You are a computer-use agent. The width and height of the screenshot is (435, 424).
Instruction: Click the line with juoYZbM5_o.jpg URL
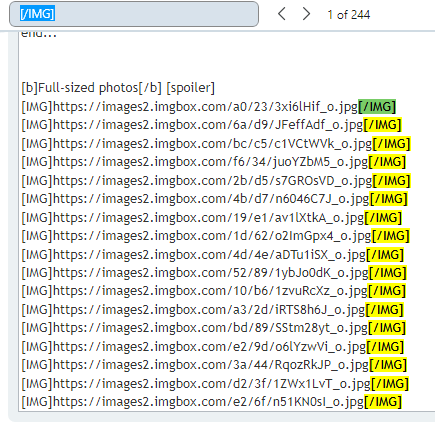(x=213, y=162)
